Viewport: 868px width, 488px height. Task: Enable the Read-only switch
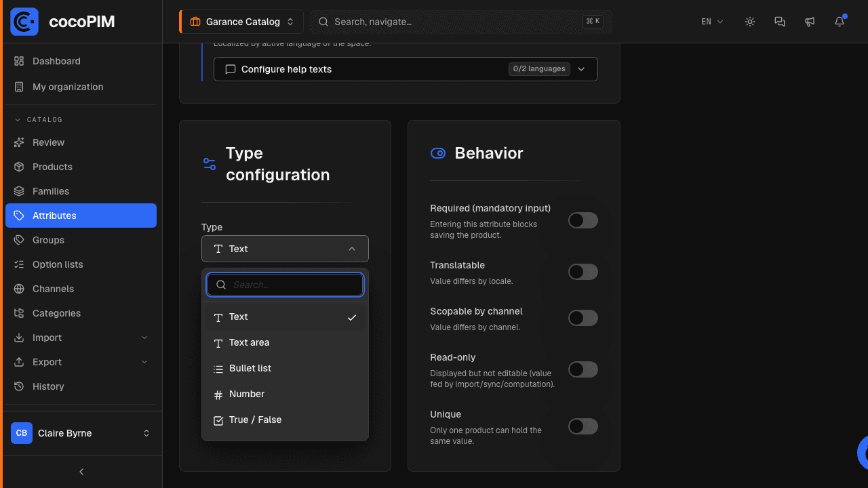point(583,369)
